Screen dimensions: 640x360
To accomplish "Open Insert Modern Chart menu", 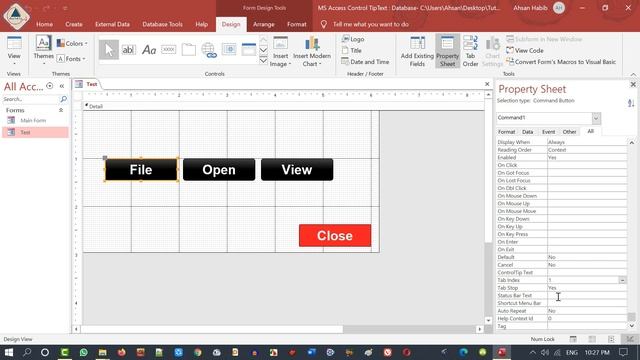I will pos(312,52).
